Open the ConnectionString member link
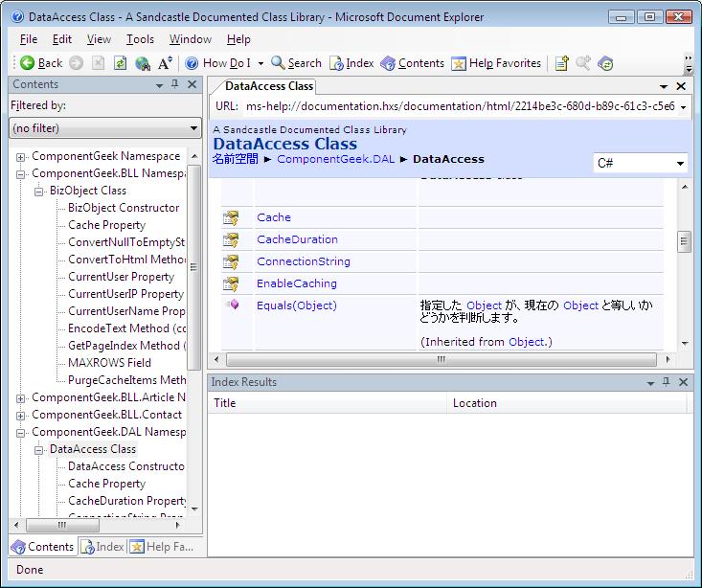702x588 pixels. [x=304, y=261]
